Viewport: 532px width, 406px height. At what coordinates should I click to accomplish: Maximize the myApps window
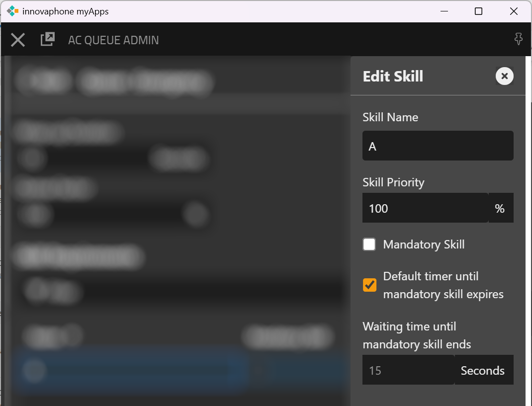tap(478, 11)
